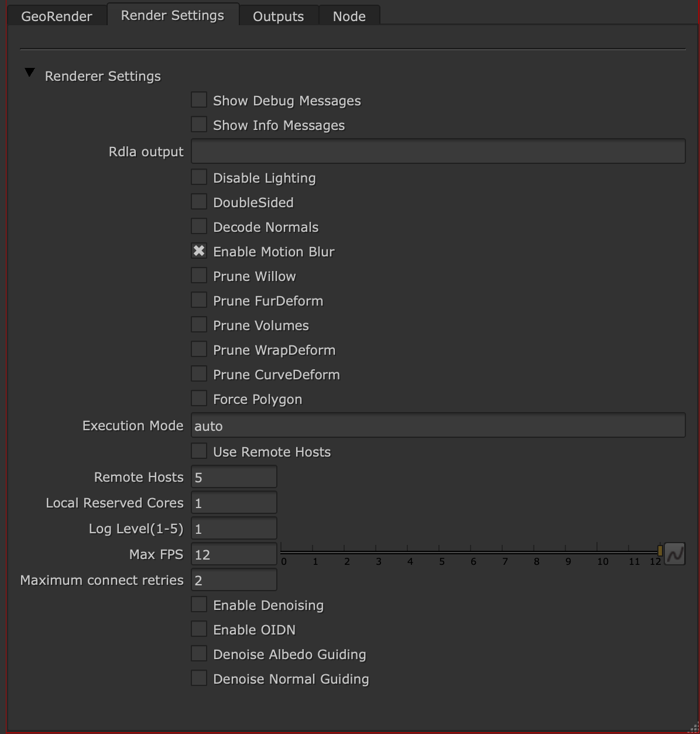The image size is (700, 734).
Task: Check the Force Polygon option
Action: [x=199, y=399]
